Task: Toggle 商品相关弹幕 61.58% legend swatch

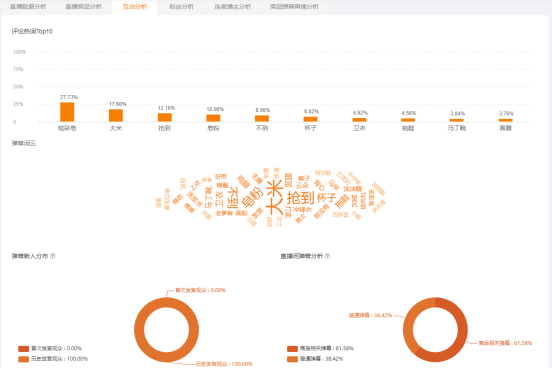Action: [x=293, y=349]
